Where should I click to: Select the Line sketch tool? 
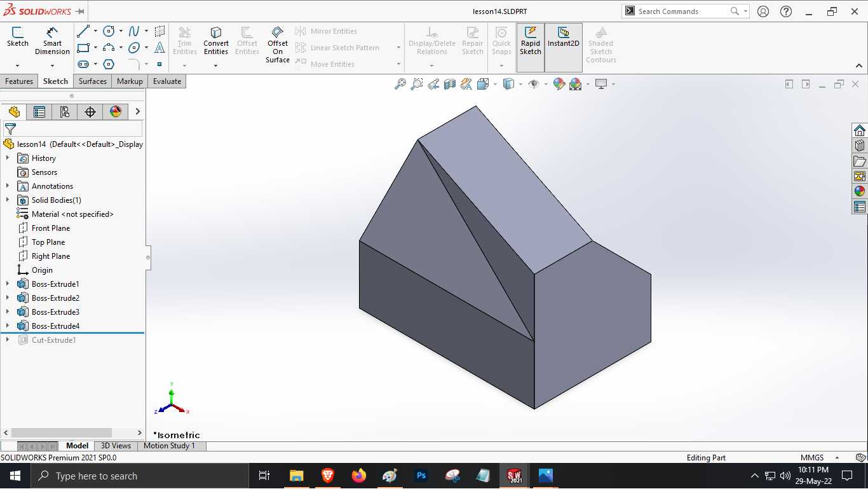[x=83, y=31]
